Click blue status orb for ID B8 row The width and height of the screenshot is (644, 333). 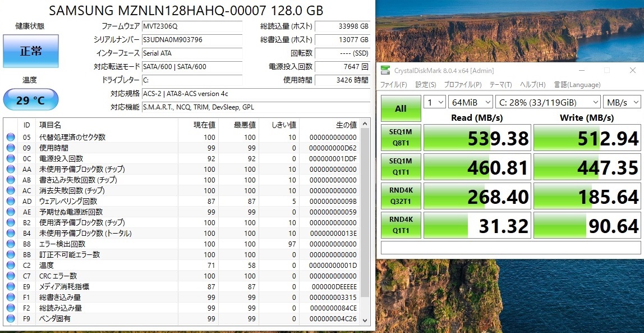coord(11,244)
